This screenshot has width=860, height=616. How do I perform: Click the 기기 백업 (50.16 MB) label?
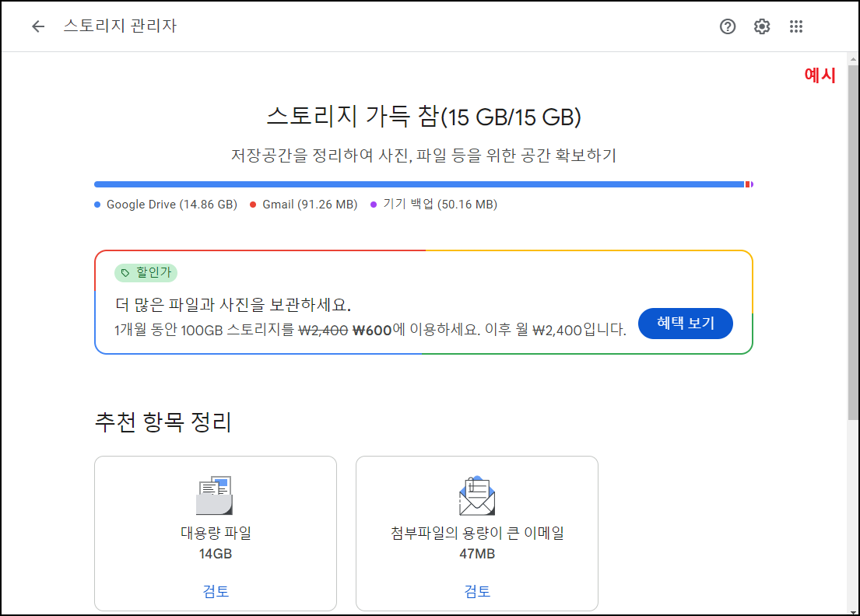440,205
